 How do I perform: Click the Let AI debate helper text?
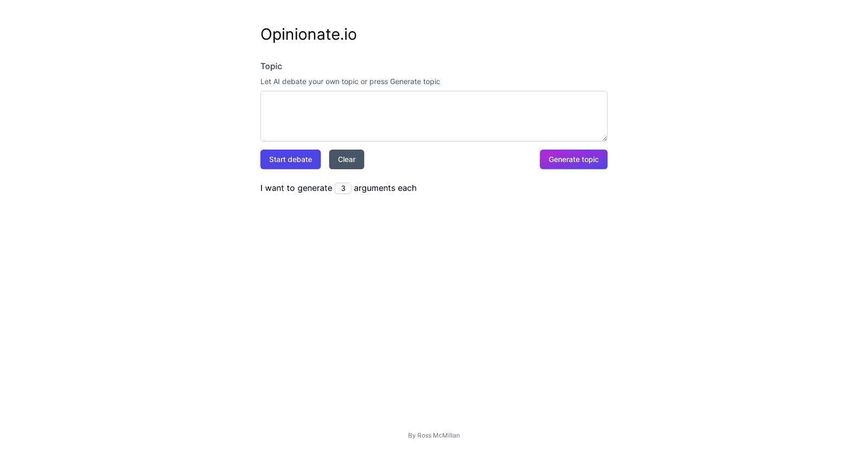click(350, 81)
